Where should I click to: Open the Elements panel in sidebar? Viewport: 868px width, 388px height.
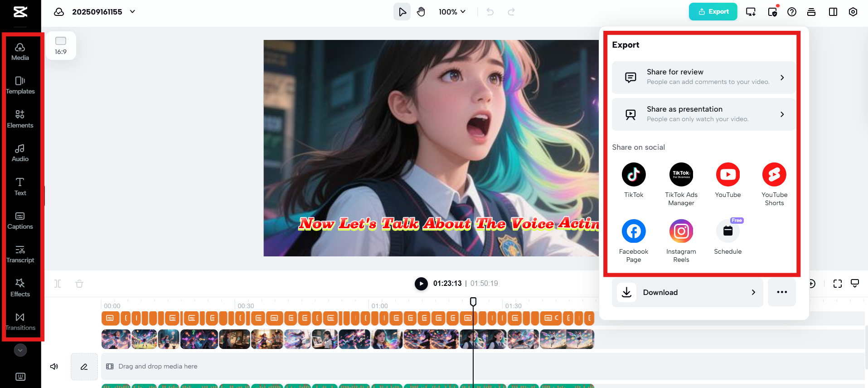20,119
